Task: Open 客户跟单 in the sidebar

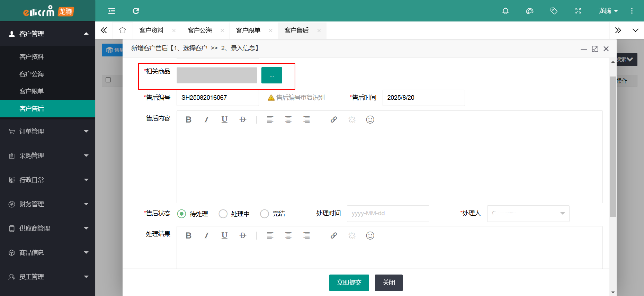Action: click(32, 91)
